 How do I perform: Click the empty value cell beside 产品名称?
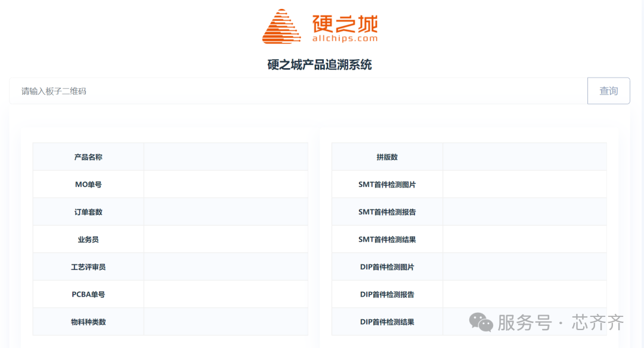226,157
